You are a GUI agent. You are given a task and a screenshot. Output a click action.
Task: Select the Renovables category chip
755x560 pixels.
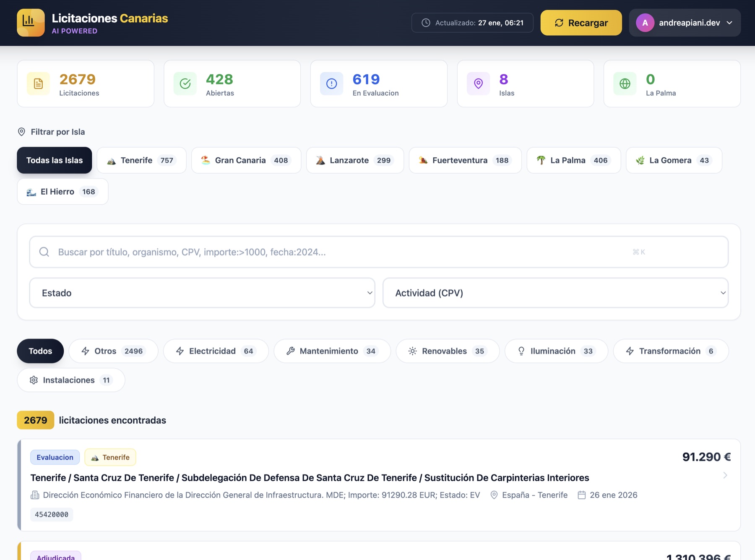click(x=448, y=351)
